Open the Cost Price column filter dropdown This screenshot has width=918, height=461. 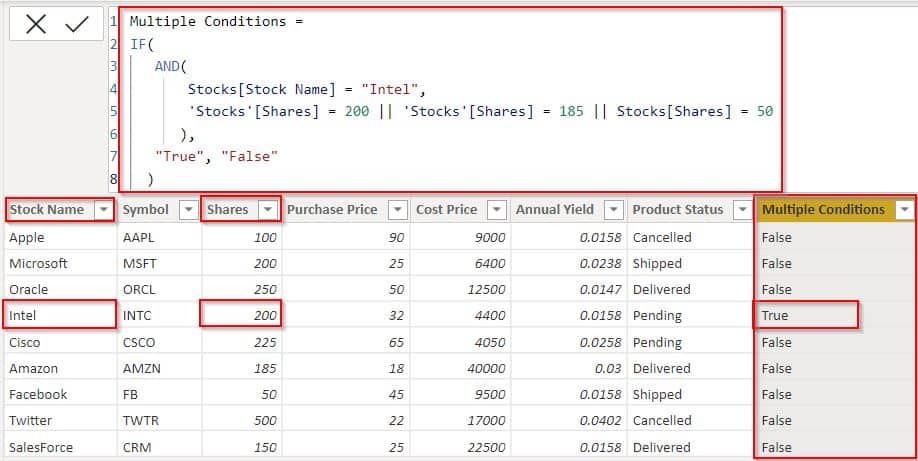[x=496, y=210]
